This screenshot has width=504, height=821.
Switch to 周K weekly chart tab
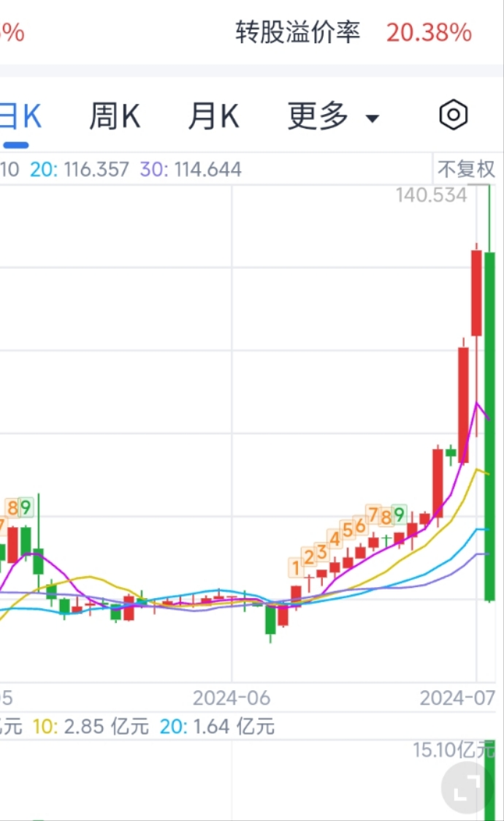coord(115,116)
